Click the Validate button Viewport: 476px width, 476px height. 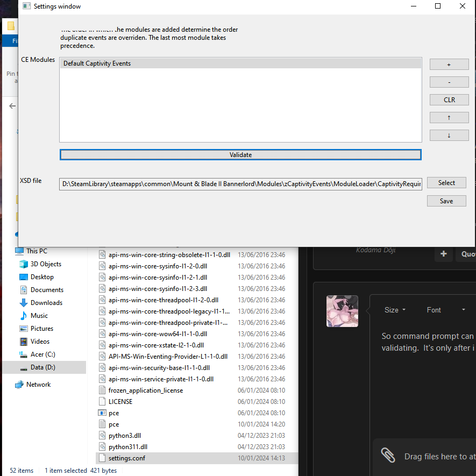(240, 155)
